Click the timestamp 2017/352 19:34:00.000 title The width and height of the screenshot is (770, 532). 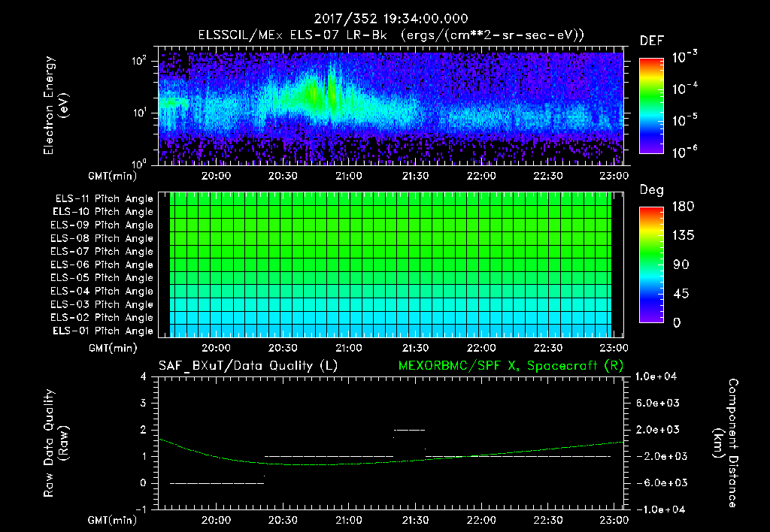[391, 19]
